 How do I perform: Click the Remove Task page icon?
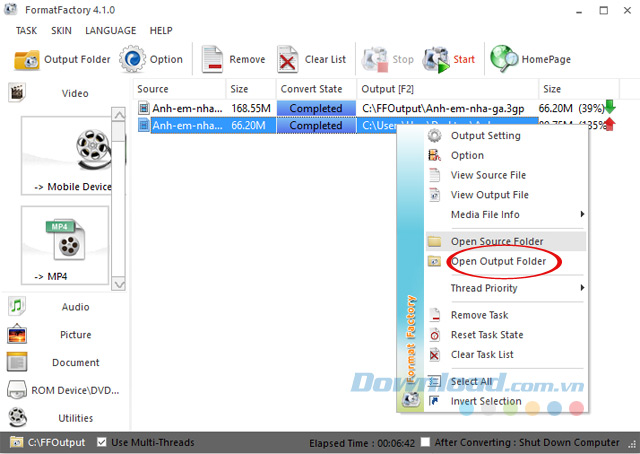[x=435, y=315]
